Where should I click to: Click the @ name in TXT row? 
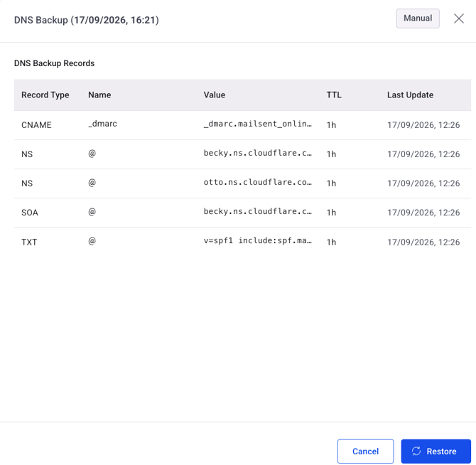point(92,241)
